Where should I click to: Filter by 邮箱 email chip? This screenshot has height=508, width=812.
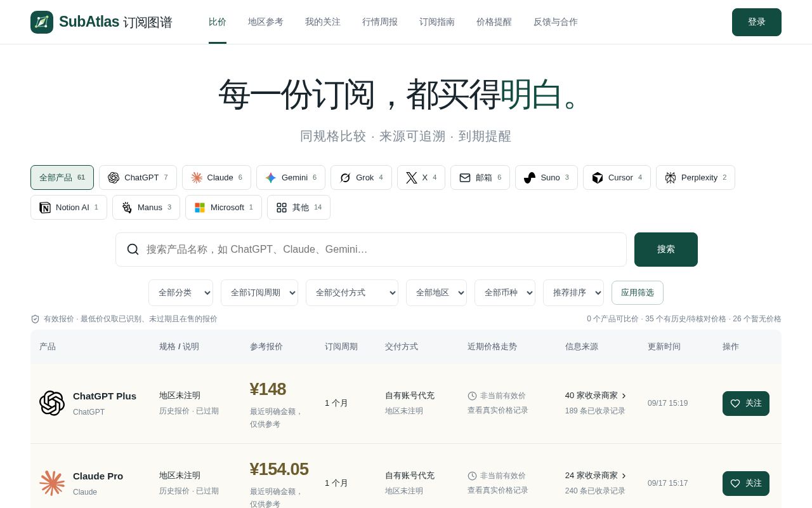[480, 178]
